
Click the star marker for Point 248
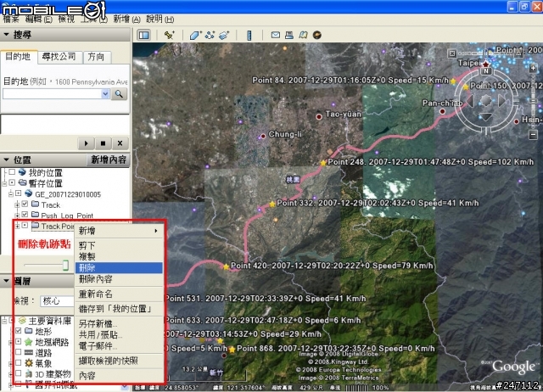323,162
